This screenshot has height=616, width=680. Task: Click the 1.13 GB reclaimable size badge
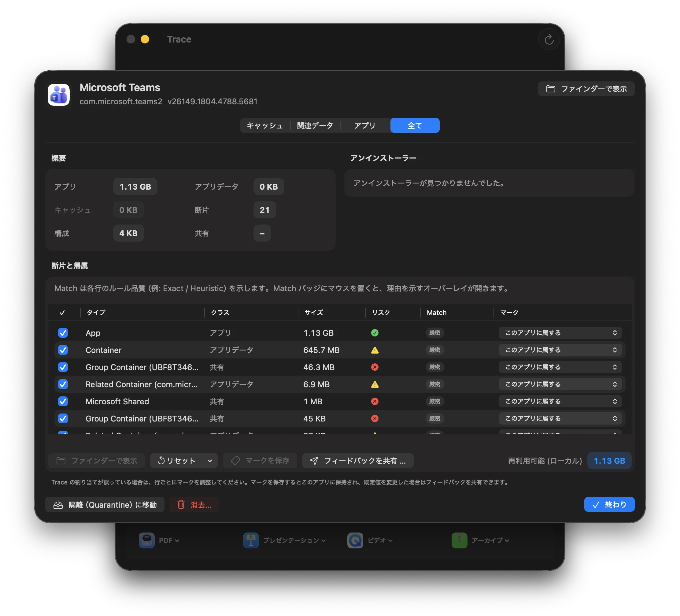[609, 461]
